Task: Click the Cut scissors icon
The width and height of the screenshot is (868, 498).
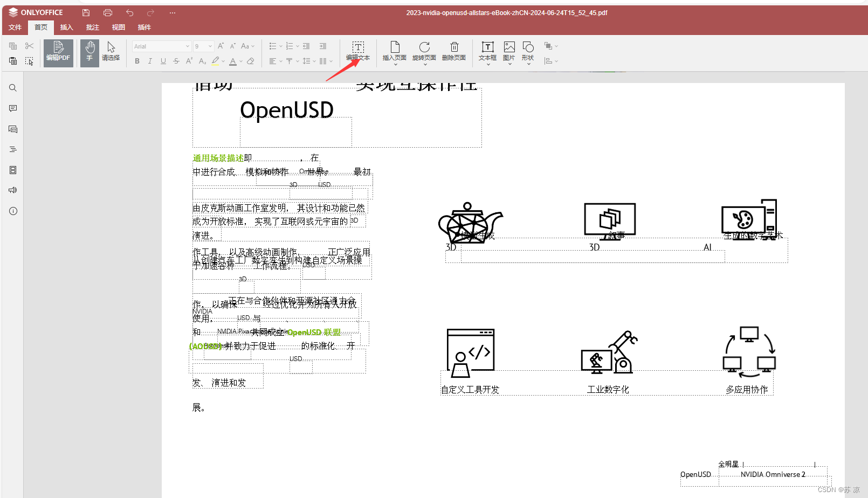Action: pos(29,46)
